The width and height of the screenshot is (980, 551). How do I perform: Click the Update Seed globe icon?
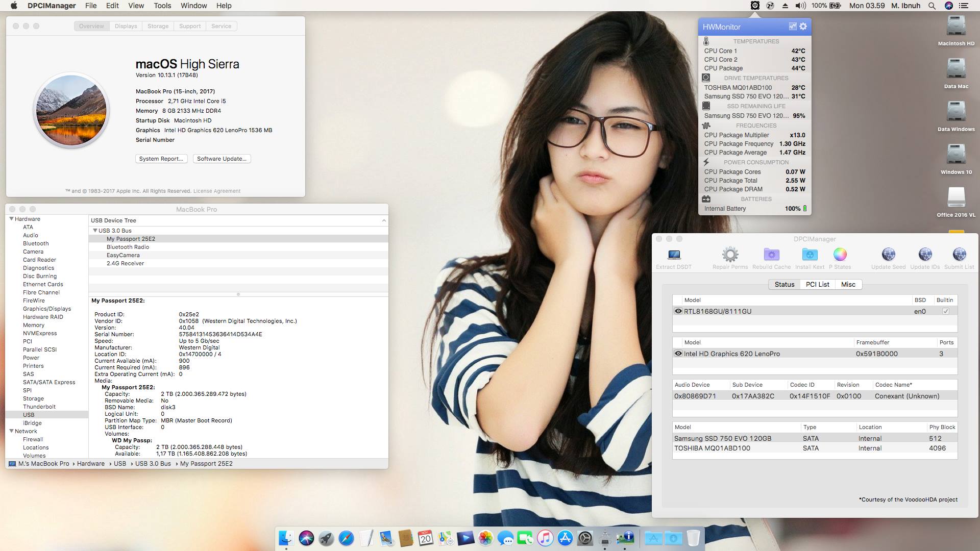pyautogui.click(x=888, y=255)
